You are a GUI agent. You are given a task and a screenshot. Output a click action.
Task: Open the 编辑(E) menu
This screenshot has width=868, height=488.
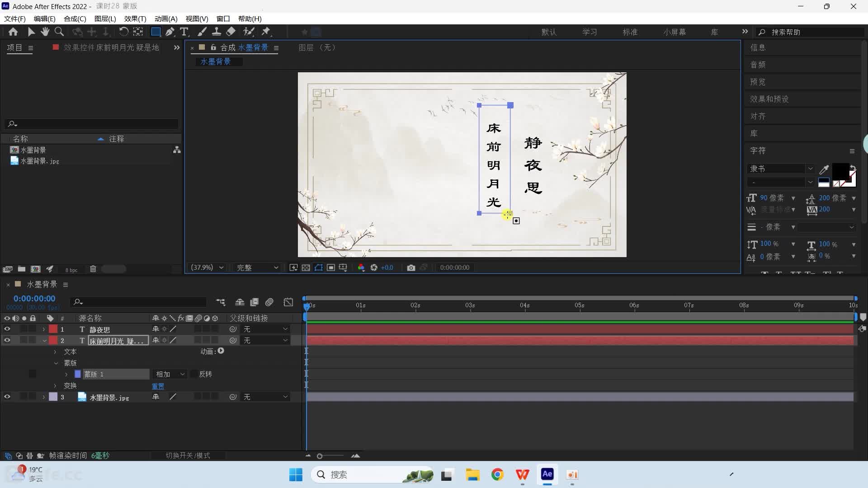[x=45, y=19]
